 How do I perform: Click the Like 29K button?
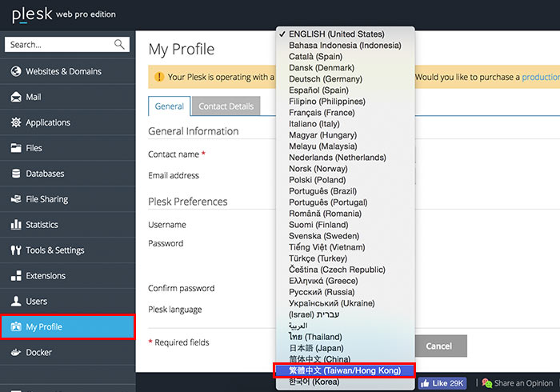442,383
